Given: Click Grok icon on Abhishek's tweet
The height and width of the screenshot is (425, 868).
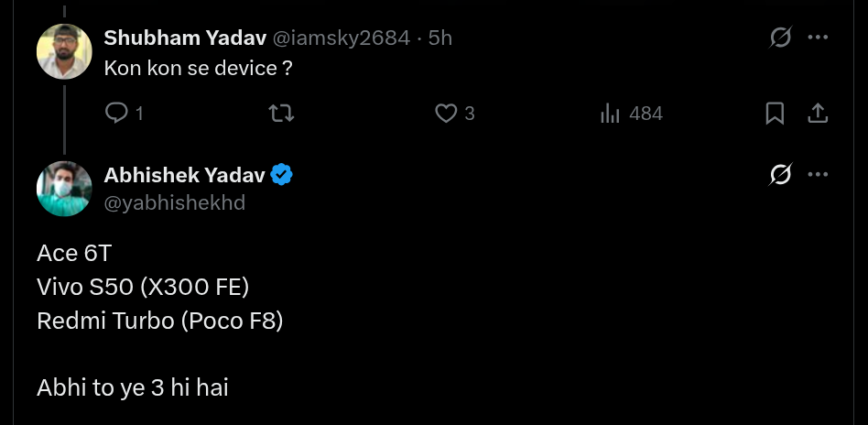Looking at the screenshot, I should (x=780, y=174).
